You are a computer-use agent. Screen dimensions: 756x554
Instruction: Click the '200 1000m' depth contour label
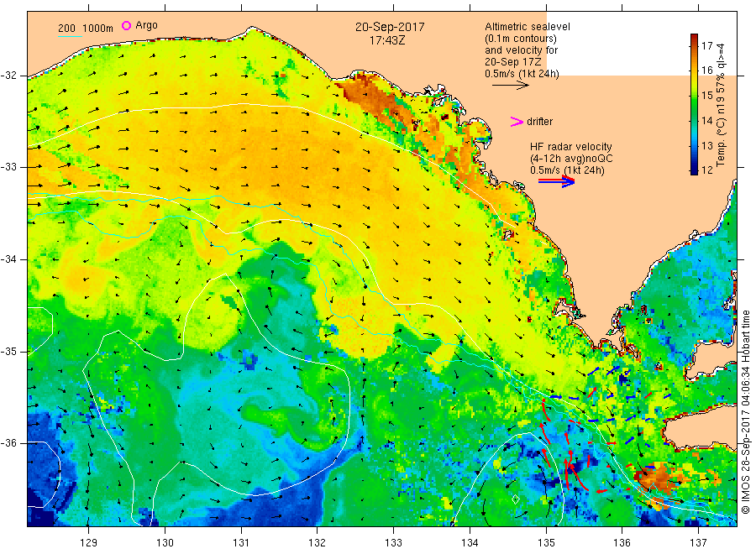(x=86, y=29)
